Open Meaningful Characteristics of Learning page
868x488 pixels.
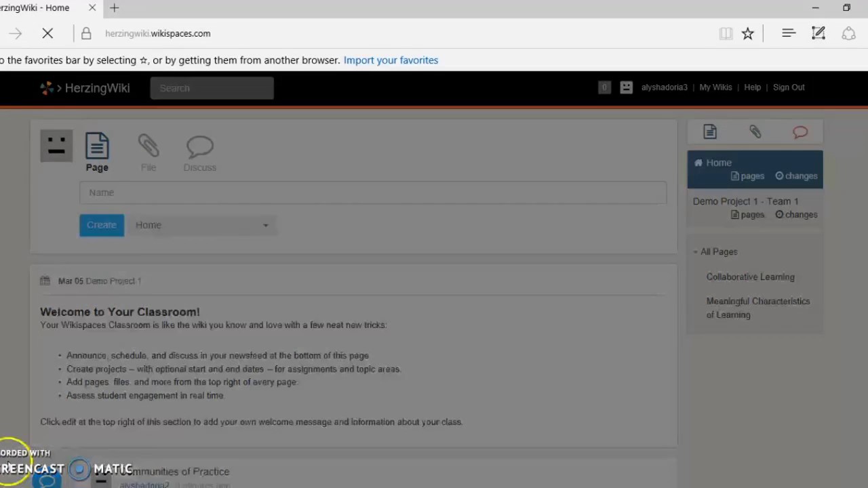pos(758,308)
